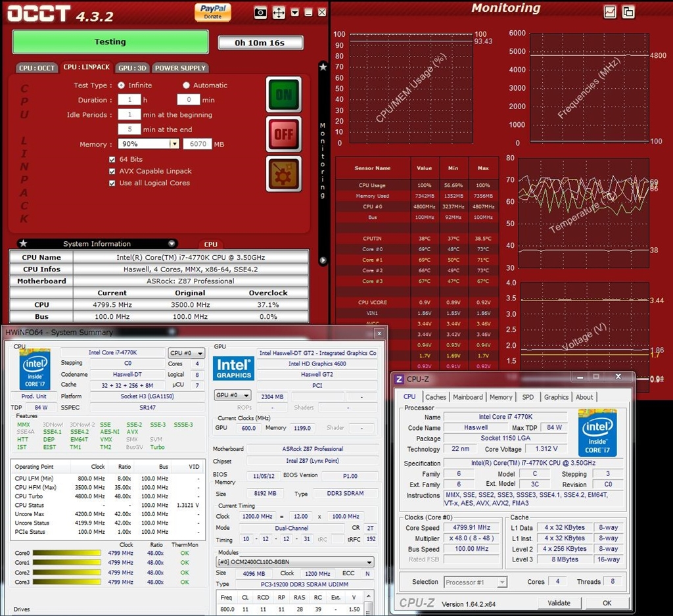Open the orange gear test settings icon
The width and height of the screenshot is (673, 616).
coord(284,174)
